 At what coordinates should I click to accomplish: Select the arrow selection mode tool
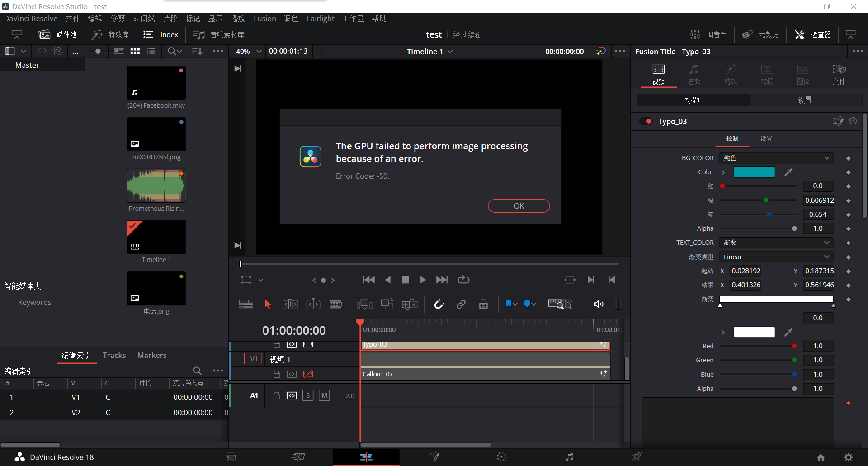tap(267, 304)
